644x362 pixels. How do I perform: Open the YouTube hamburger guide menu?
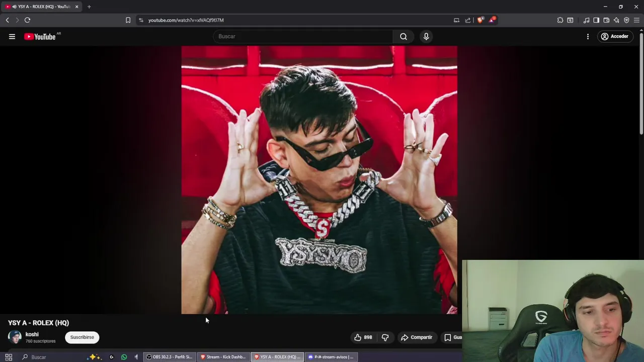pyautogui.click(x=12, y=36)
